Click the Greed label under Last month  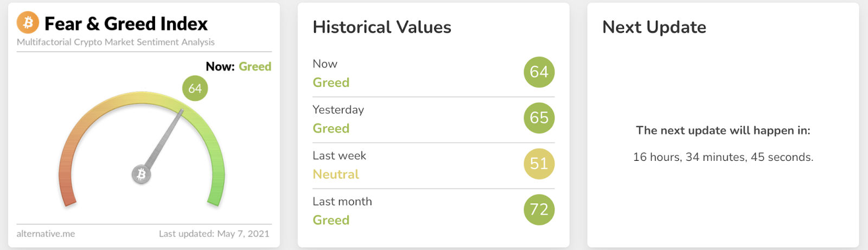point(331,220)
